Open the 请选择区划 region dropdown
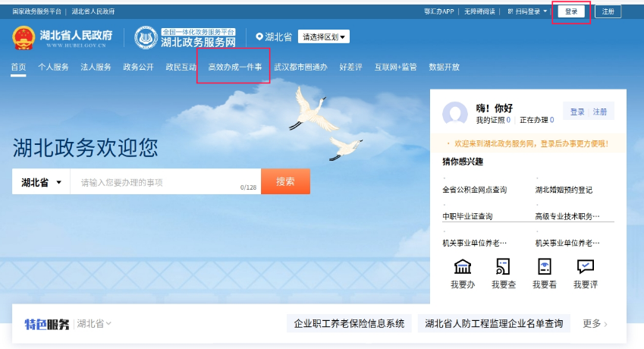644x349 pixels. point(324,37)
